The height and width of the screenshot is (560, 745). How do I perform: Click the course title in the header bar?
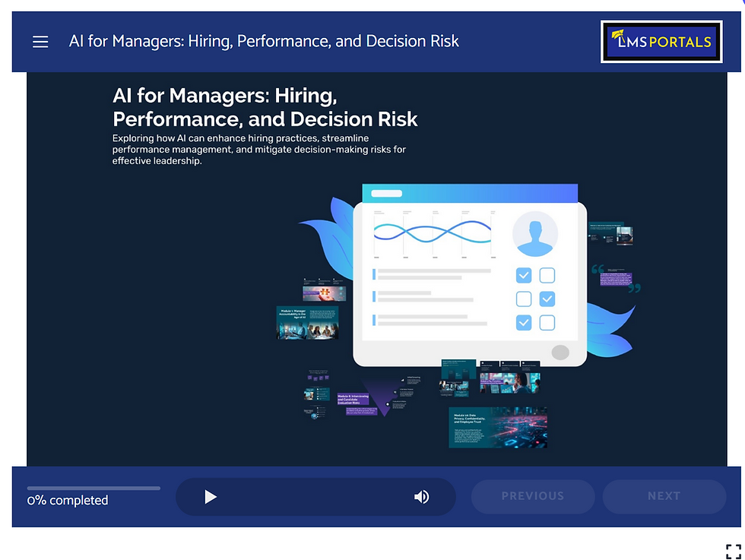tap(264, 41)
